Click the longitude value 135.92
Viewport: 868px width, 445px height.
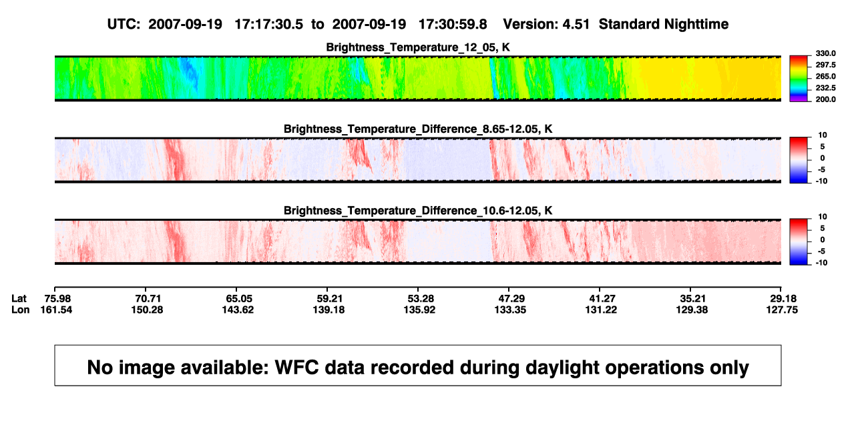click(x=421, y=310)
